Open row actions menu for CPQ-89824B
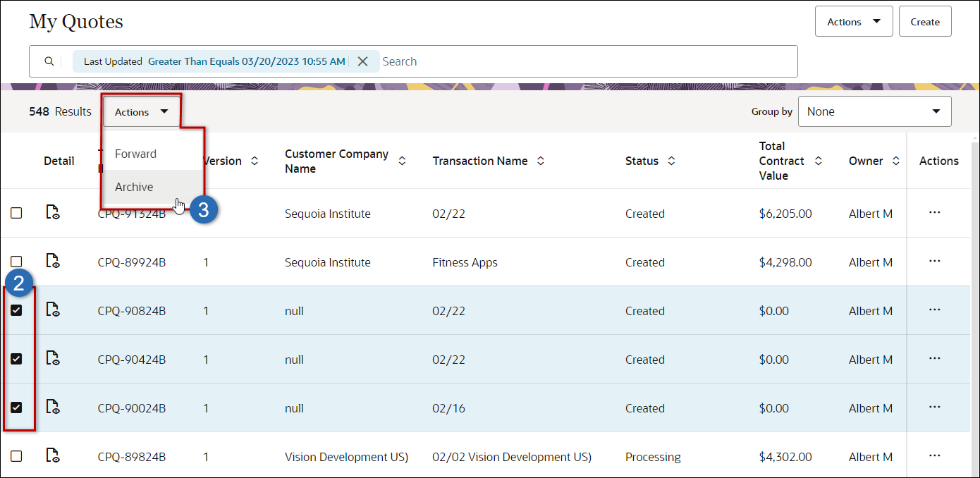 (935, 456)
